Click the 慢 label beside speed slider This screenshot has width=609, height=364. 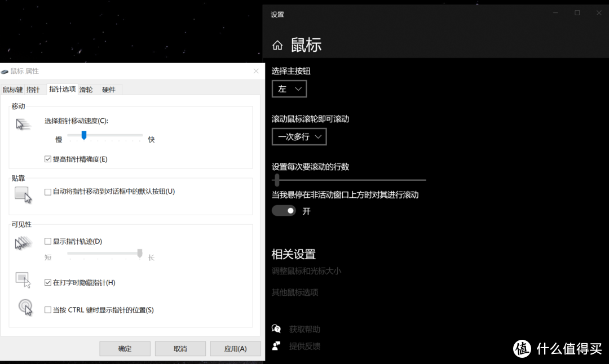tap(59, 139)
